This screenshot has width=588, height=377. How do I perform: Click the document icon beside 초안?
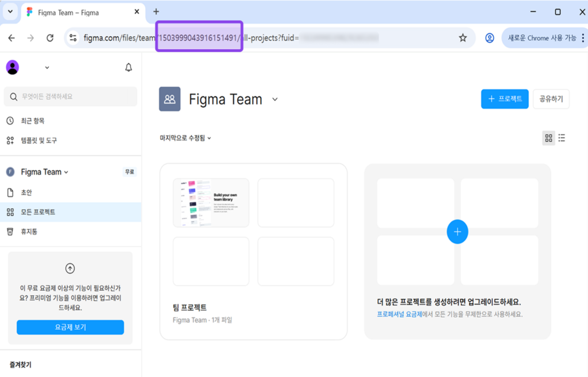point(10,193)
